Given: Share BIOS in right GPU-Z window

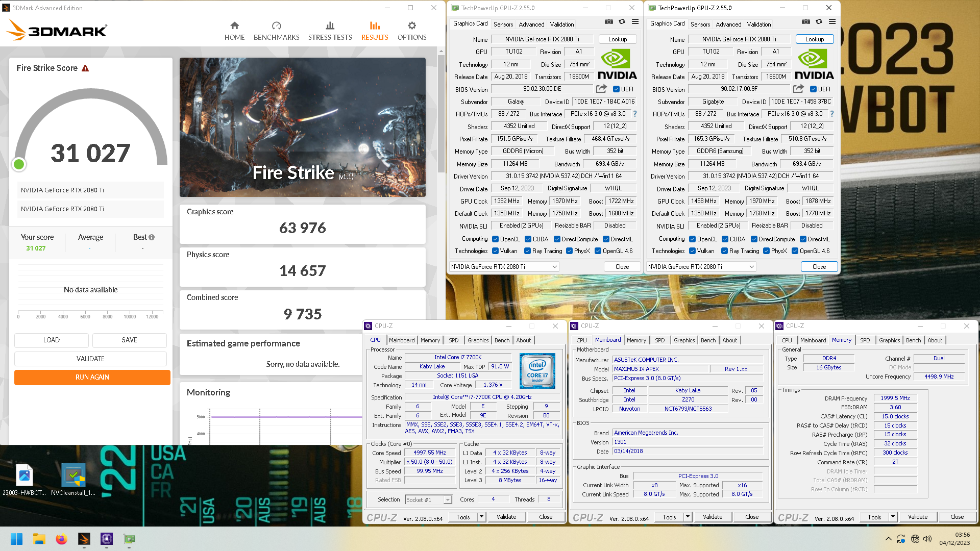Looking at the screenshot, I should [x=798, y=89].
